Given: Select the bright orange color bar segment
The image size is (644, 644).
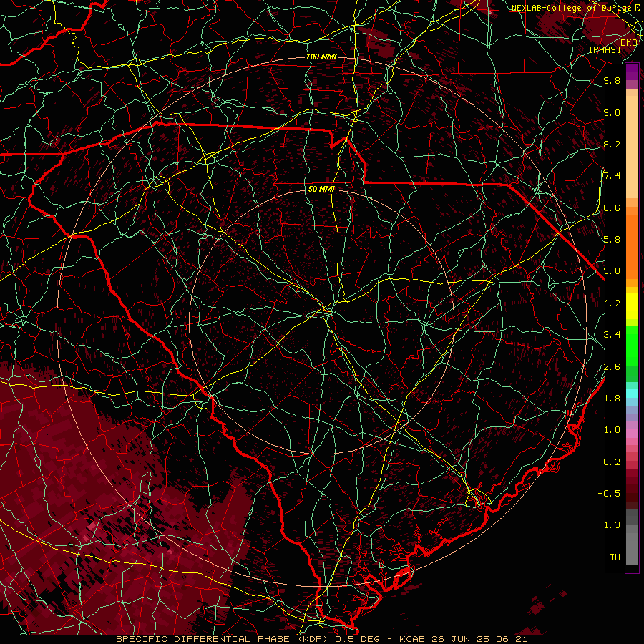Looking at the screenshot, I should pos(632,247).
